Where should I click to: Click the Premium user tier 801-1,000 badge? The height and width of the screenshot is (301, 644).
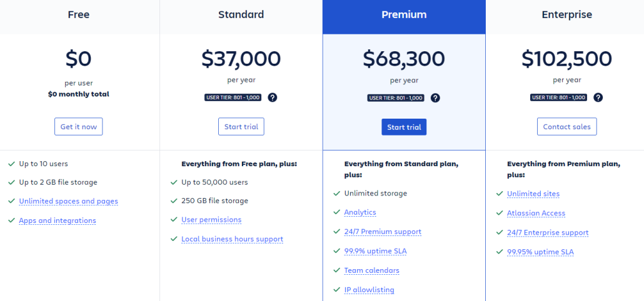[396, 98]
